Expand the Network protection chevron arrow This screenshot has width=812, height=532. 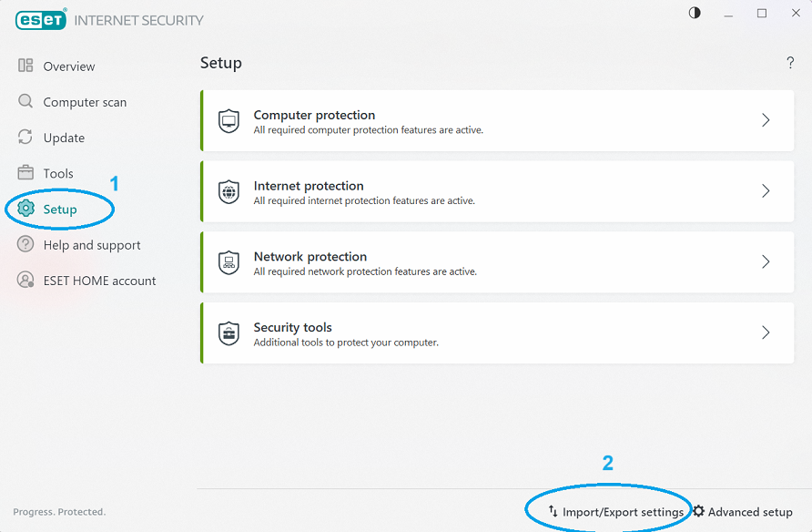[x=766, y=261]
